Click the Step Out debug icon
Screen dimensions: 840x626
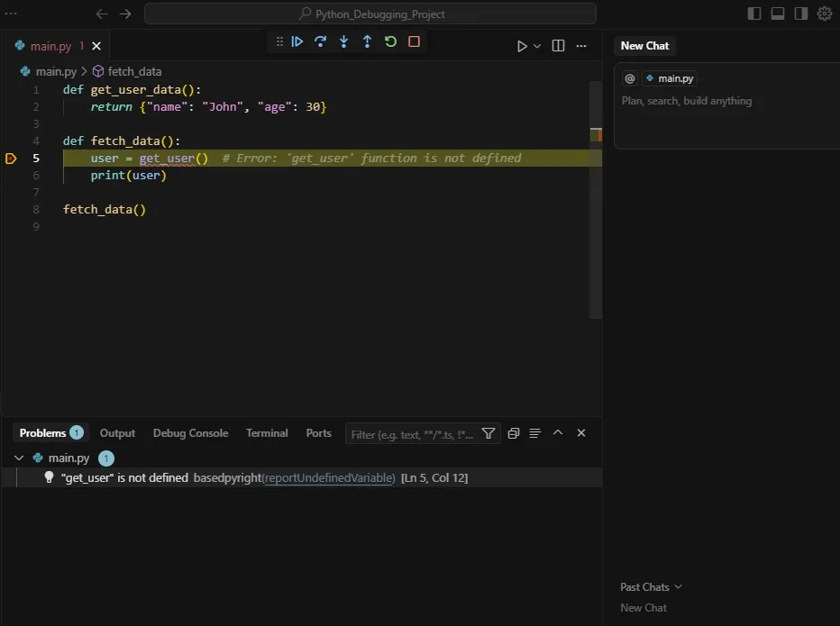coord(367,41)
